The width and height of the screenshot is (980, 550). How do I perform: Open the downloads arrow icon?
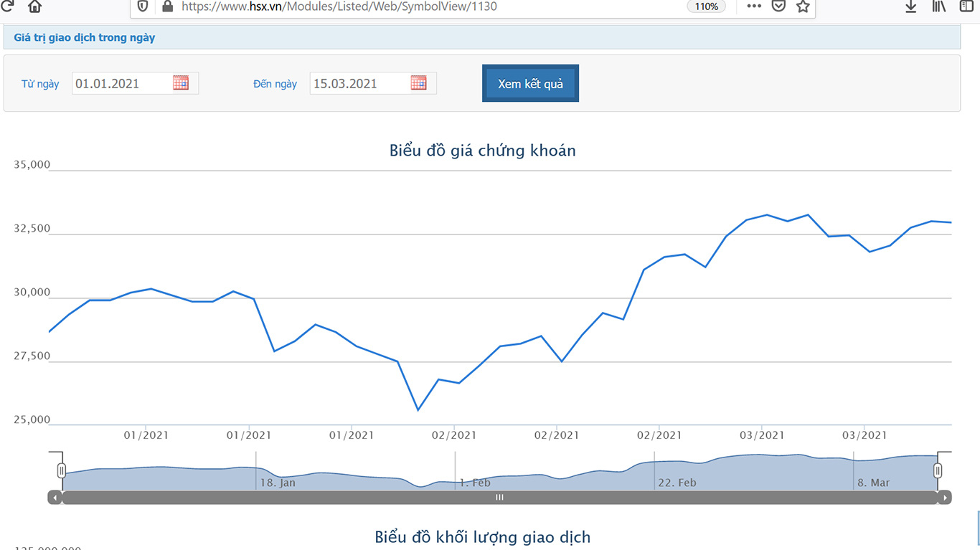pyautogui.click(x=911, y=6)
